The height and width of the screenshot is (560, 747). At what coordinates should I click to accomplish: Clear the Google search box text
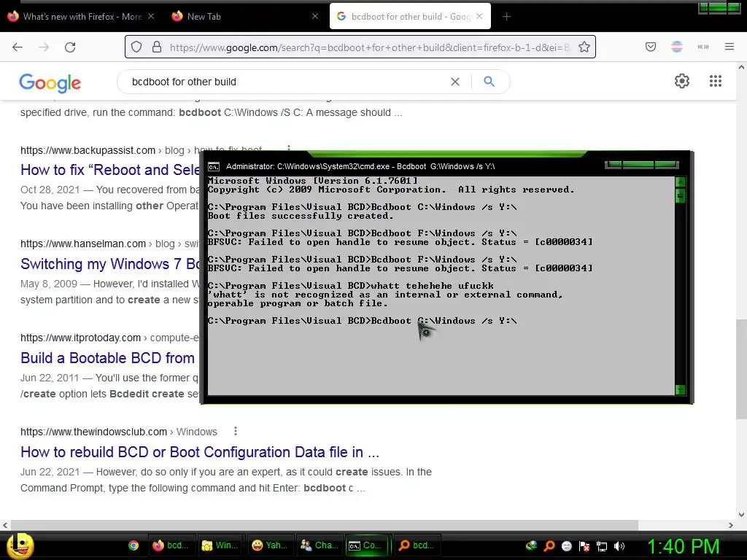[x=455, y=82]
